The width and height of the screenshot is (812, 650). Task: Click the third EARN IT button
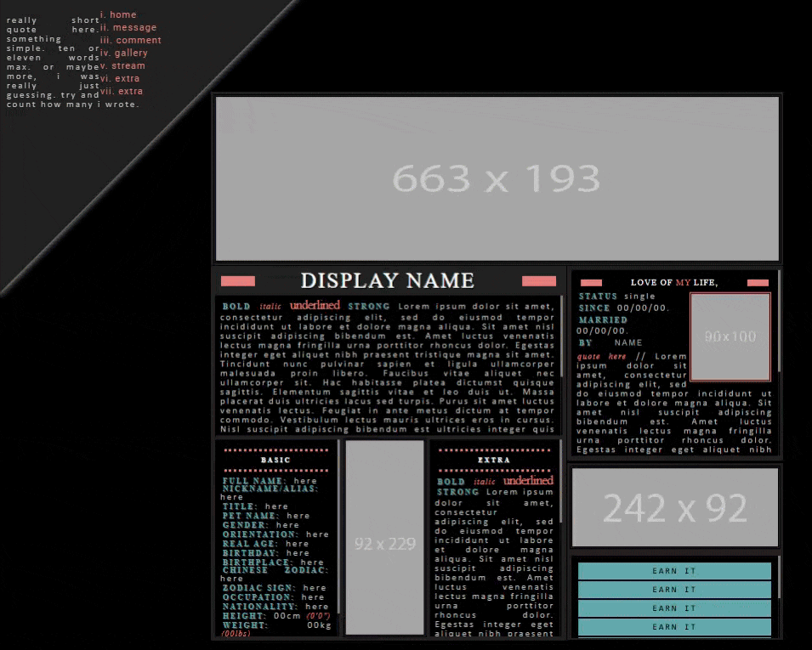point(674,608)
